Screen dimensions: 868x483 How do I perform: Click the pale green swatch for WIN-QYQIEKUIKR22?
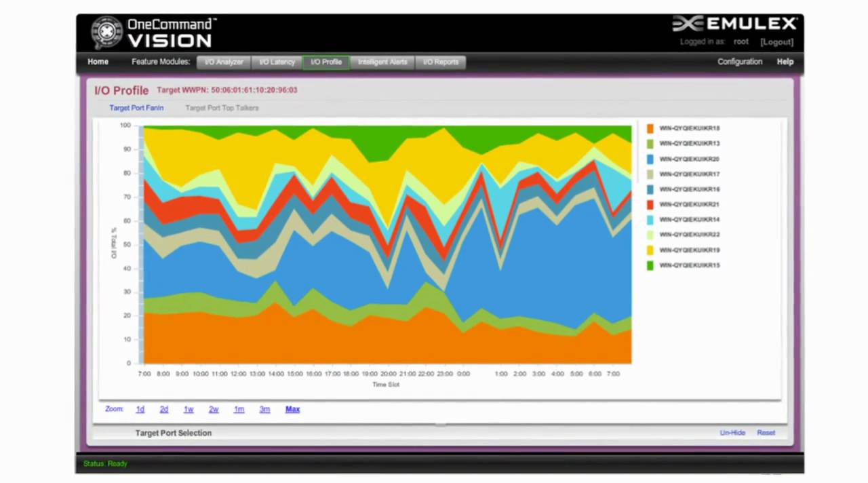[650, 235]
